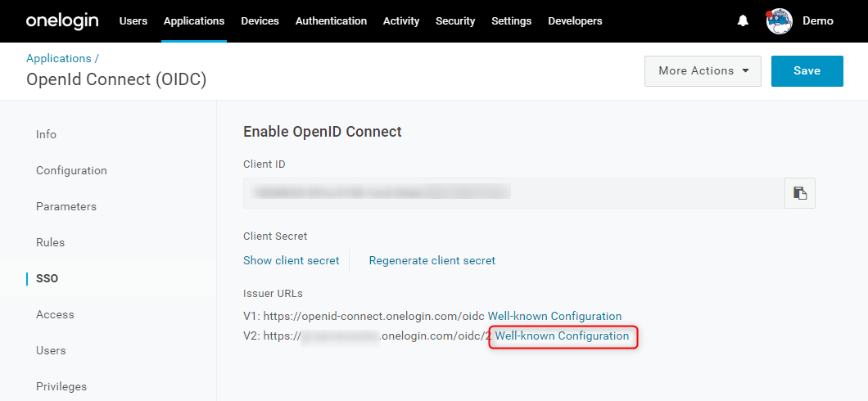This screenshot has height=401, width=868.
Task: Go to the Info tab
Action: click(x=46, y=134)
